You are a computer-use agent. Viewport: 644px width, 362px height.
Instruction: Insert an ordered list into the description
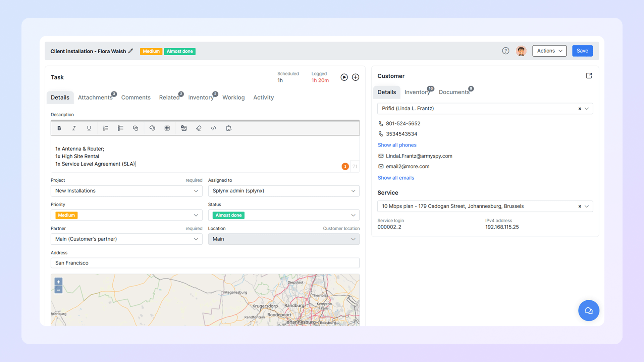tap(105, 128)
